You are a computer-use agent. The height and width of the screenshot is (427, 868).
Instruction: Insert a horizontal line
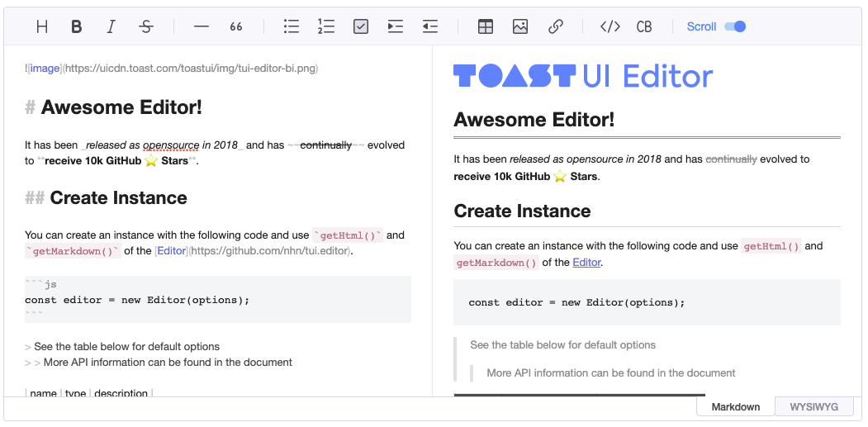click(x=202, y=26)
